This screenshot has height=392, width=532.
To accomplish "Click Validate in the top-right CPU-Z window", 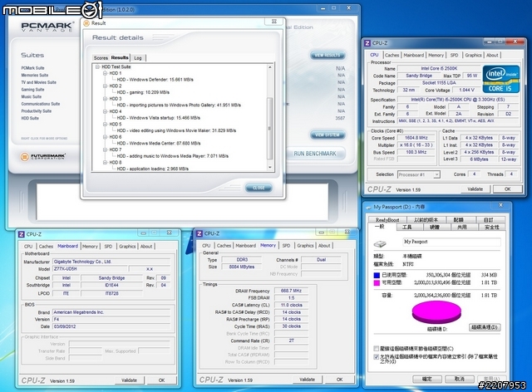I will click(475, 189).
